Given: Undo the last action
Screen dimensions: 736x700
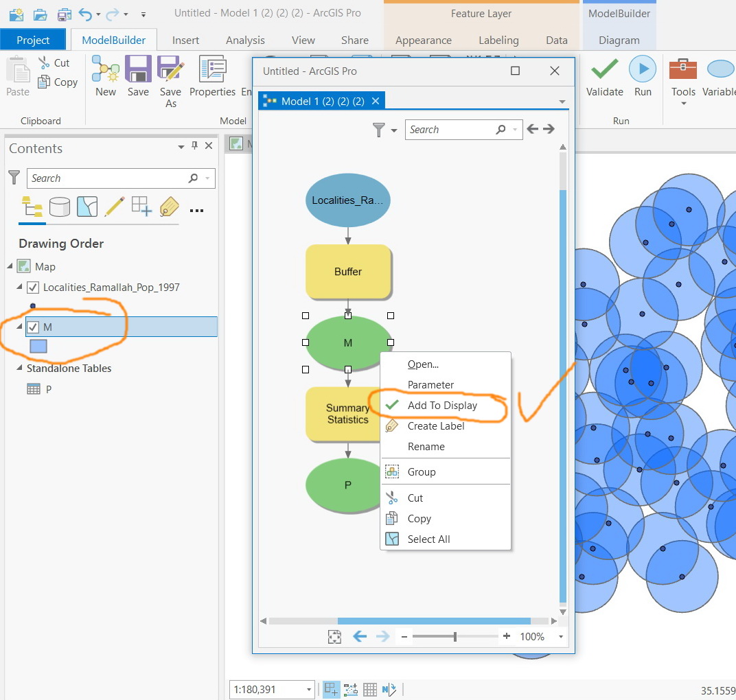Looking at the screenshot, I should 85,14.
